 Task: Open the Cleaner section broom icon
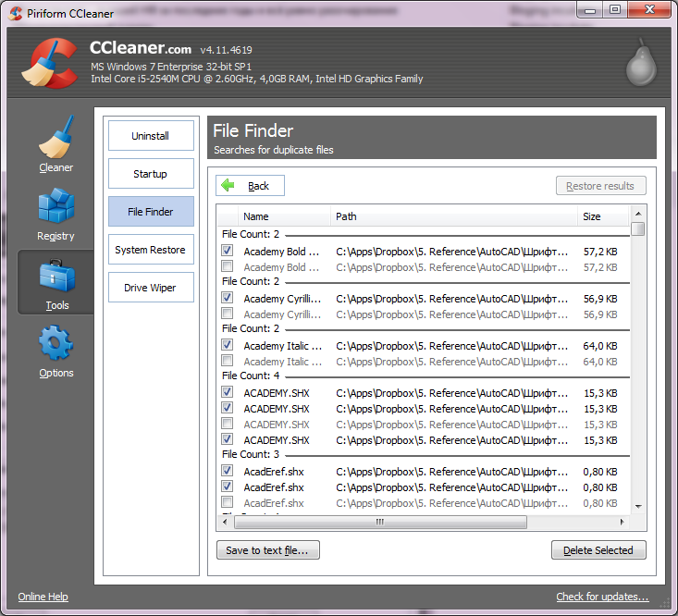click(x=55, y=138)
